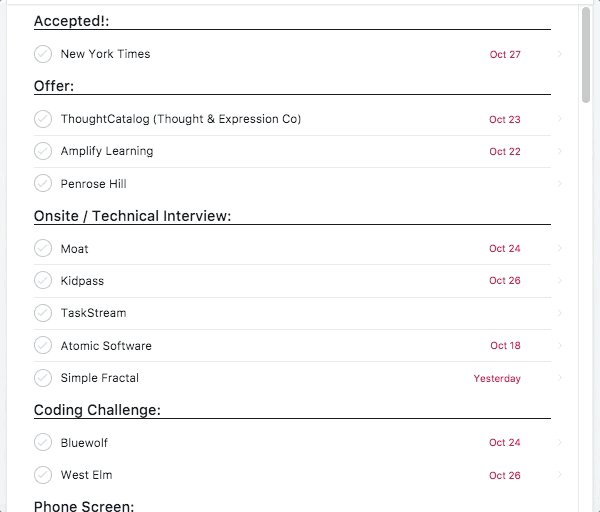Open Simple Fractal details chevron
The height and width of the screenshot is (512, 600).
click(x=560, y=378)
